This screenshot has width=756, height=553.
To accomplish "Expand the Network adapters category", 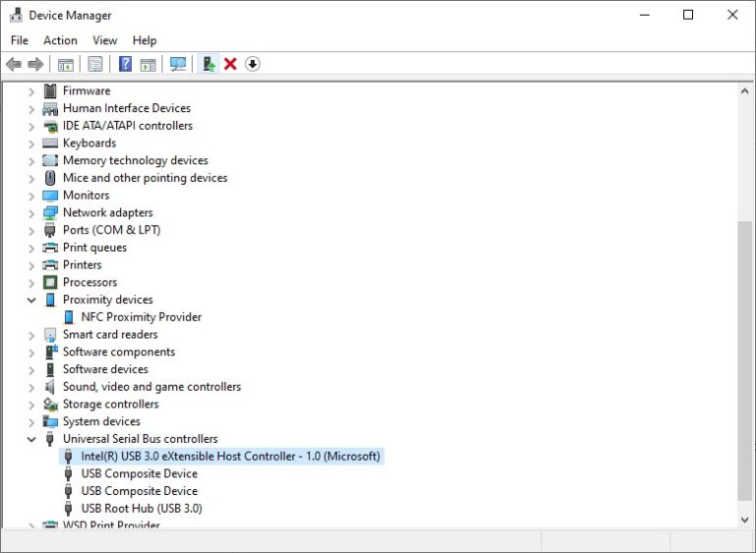I will point(31,213).
